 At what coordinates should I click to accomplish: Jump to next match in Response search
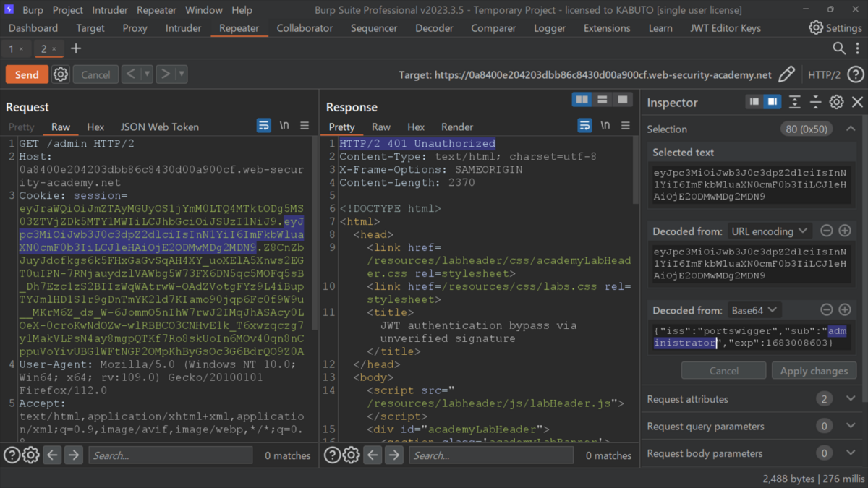pyautogui.click(x=394, y=455)
